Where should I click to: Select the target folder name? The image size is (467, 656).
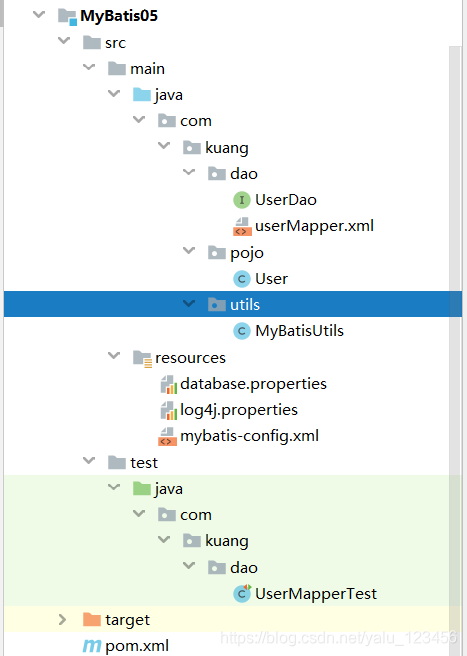[127, 620]
